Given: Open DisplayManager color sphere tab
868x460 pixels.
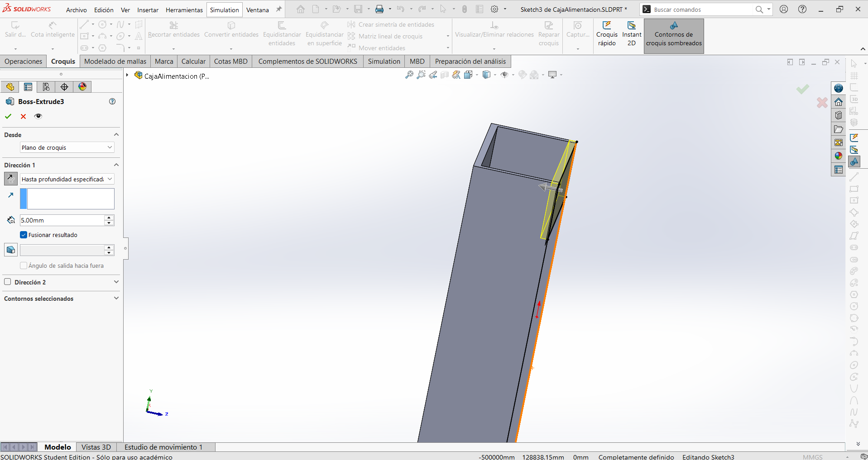Looking at the screenshot, I should (82, 87).
